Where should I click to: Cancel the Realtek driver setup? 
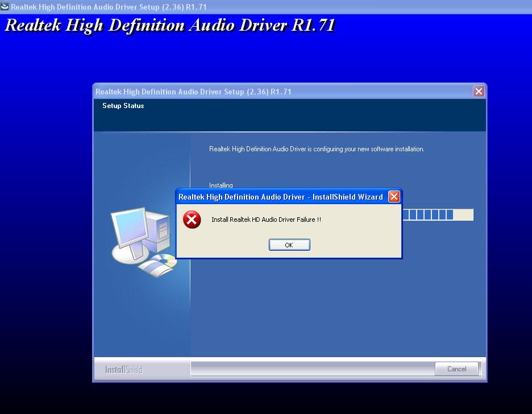456,369
